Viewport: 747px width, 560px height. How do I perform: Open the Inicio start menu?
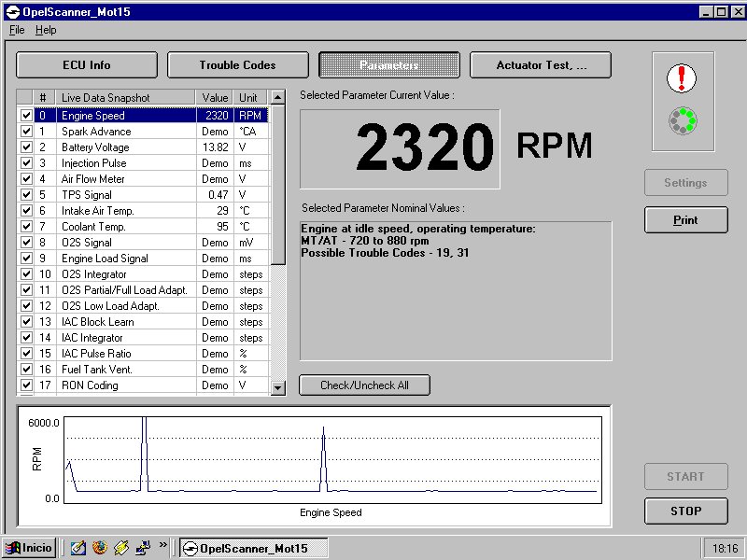[29, 548]
